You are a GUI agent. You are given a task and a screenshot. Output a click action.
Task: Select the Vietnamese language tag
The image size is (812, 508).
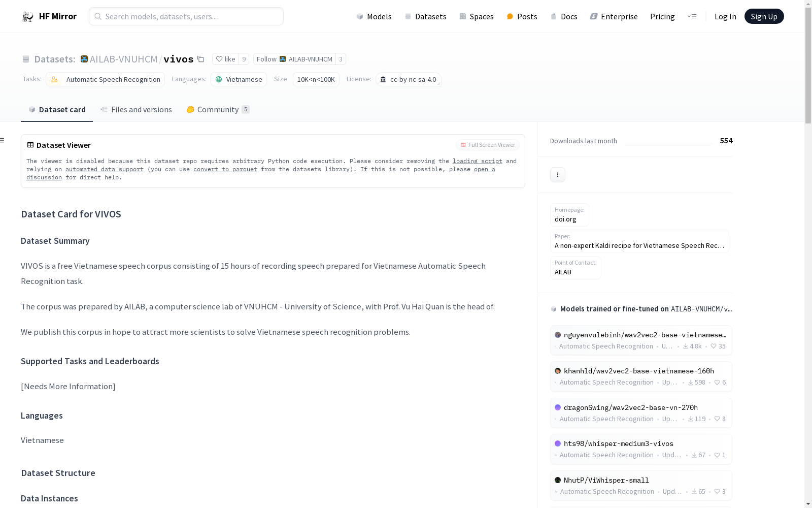(x=239, y=79)
